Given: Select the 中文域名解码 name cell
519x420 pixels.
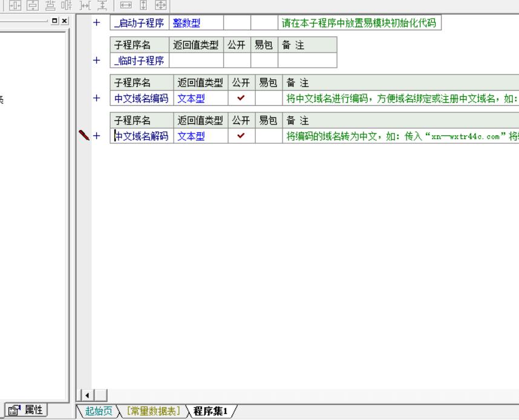Looking at the screenshot, I should [x=142, y=135].
